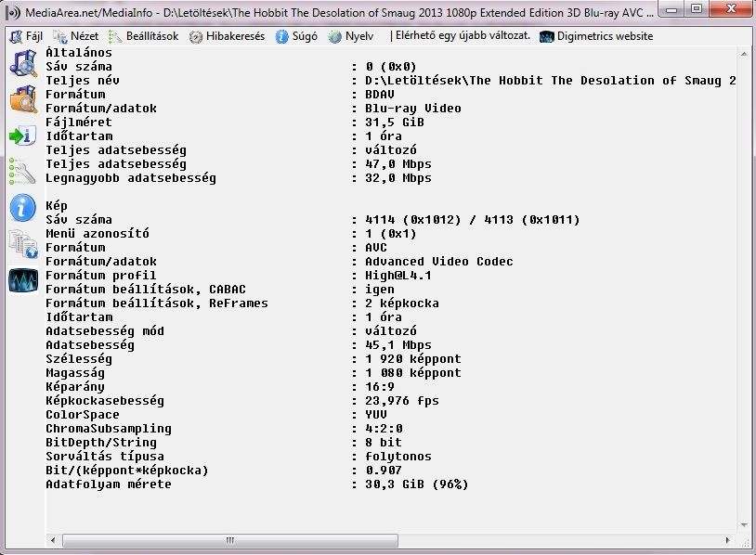This screenshot has height=555, width=756.
Task: Click the 'Adatfolyam mérete' field label
Action: (x=109, y=484)
